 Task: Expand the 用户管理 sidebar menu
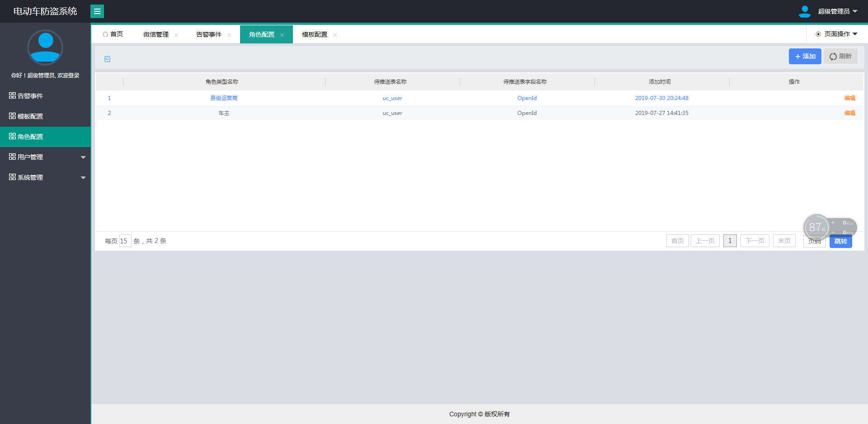click(x=45, y=157)
